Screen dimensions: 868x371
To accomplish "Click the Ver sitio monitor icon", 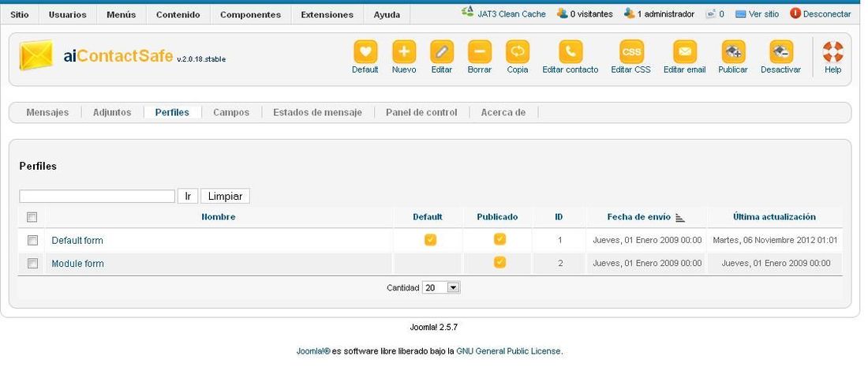I will click(741, 14).
